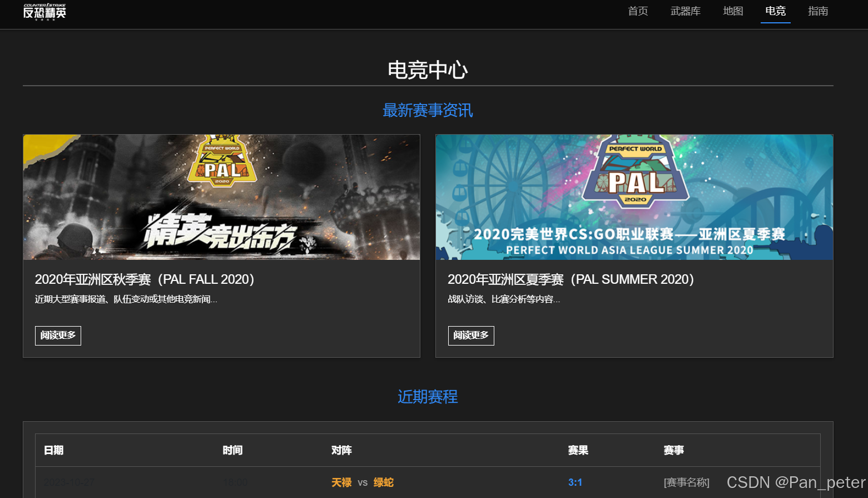Select team 绿蛇 in the match row

(384, 482)
